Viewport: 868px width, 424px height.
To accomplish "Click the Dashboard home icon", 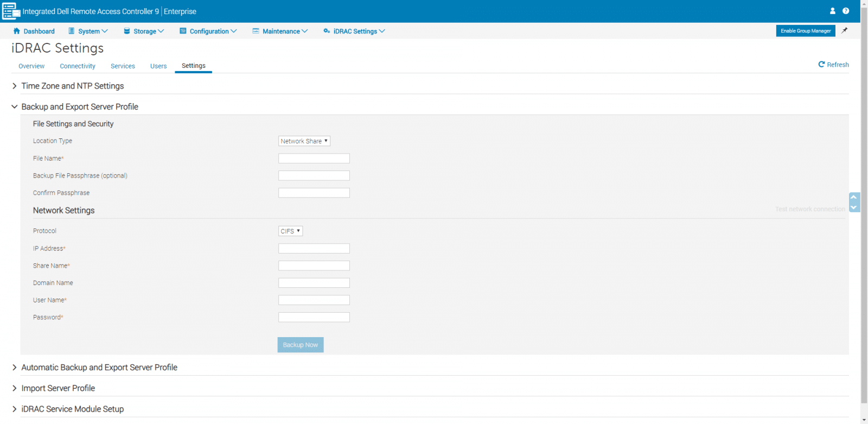I will [x=16, y=31].
